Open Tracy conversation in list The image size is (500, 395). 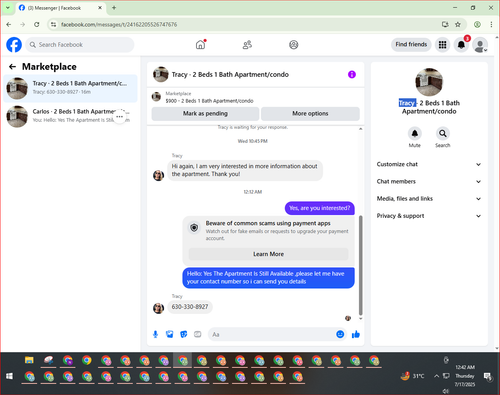pyautogui.click(x=70, y=88)
